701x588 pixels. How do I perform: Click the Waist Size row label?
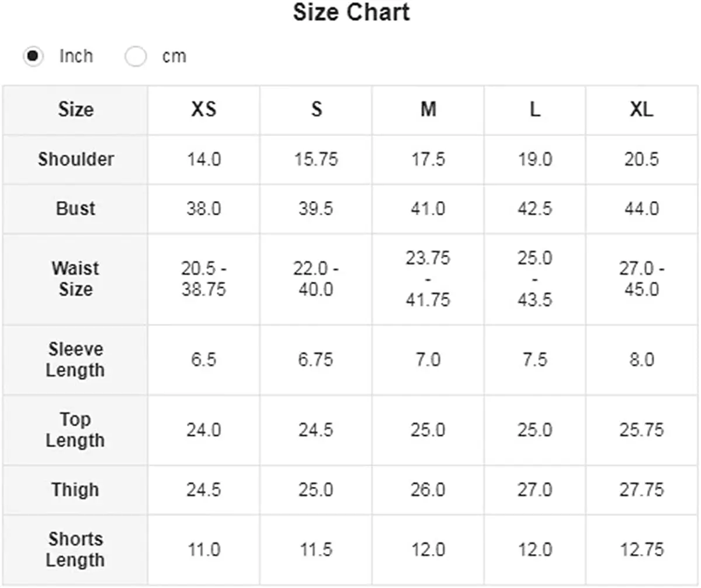point(75,279)
